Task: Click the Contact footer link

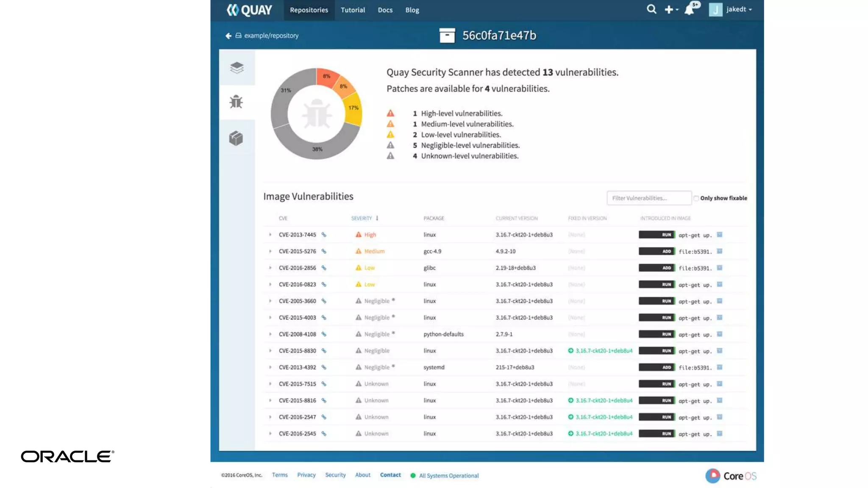Action: pos(390,475)
